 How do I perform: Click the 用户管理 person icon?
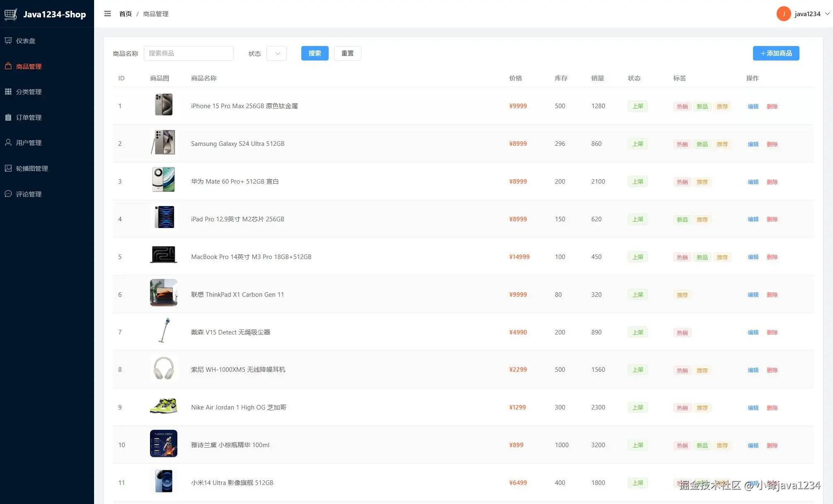click(x=8, y=143)
